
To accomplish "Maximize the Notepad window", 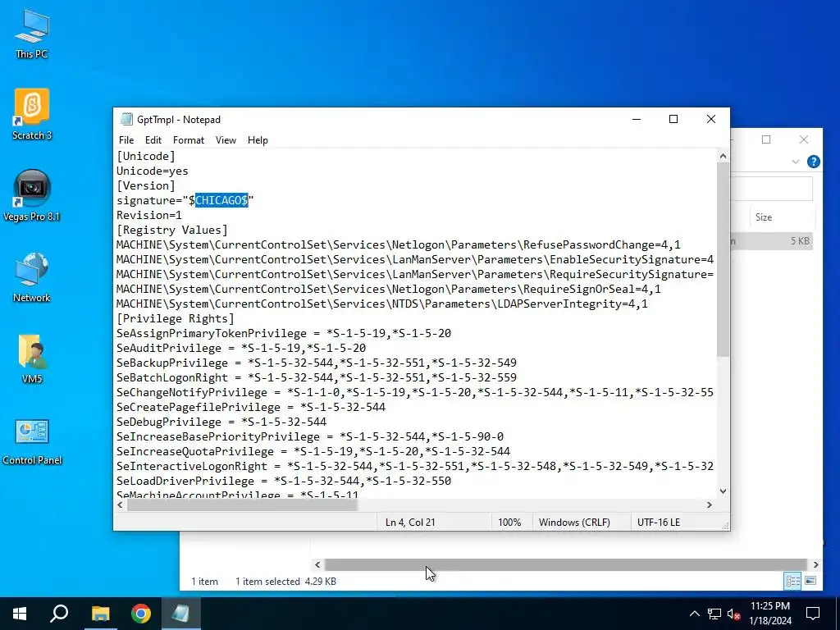I will coord(673,119).
